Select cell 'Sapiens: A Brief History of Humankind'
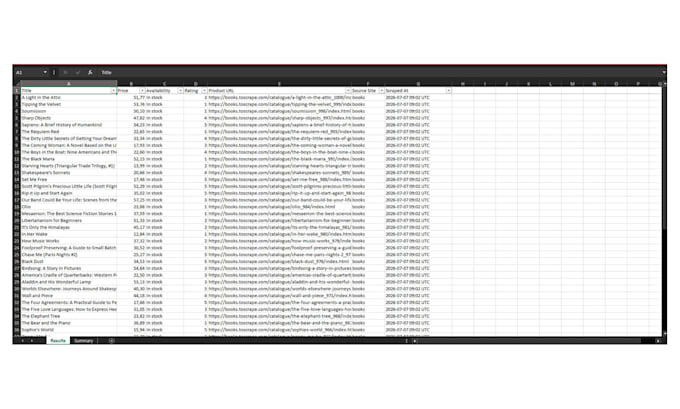This screenshot has height=409, width=680. pos(69,125)
